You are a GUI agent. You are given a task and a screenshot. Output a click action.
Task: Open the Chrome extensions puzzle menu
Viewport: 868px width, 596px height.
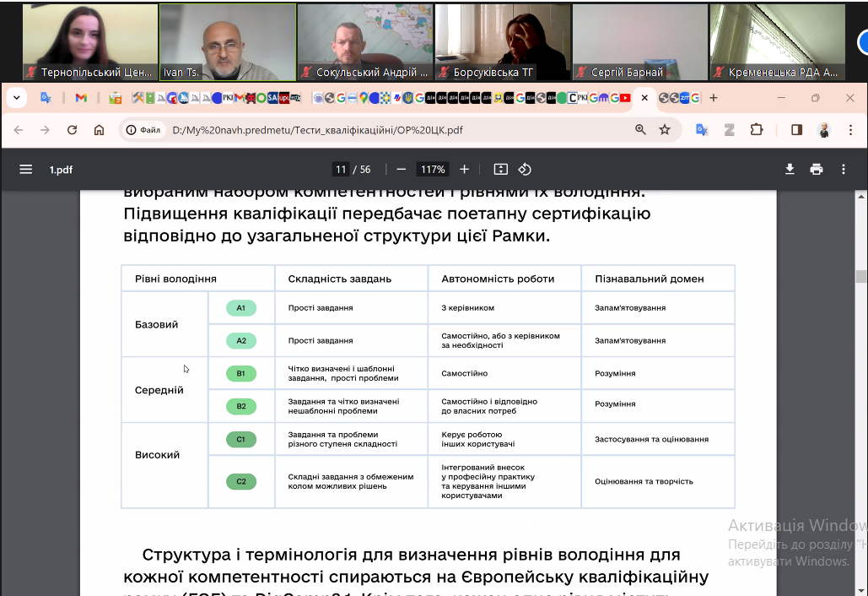point(756,130)
